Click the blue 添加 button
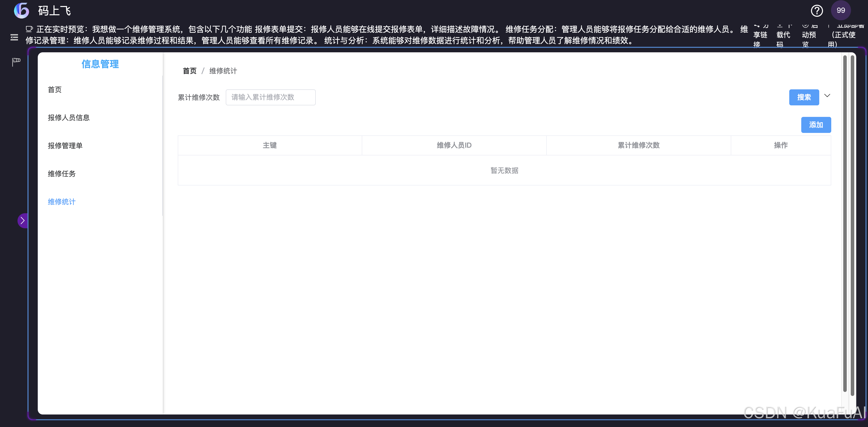The height and width of the screenshot is (427, 868). pyautogui.click(x=816, y=125)
